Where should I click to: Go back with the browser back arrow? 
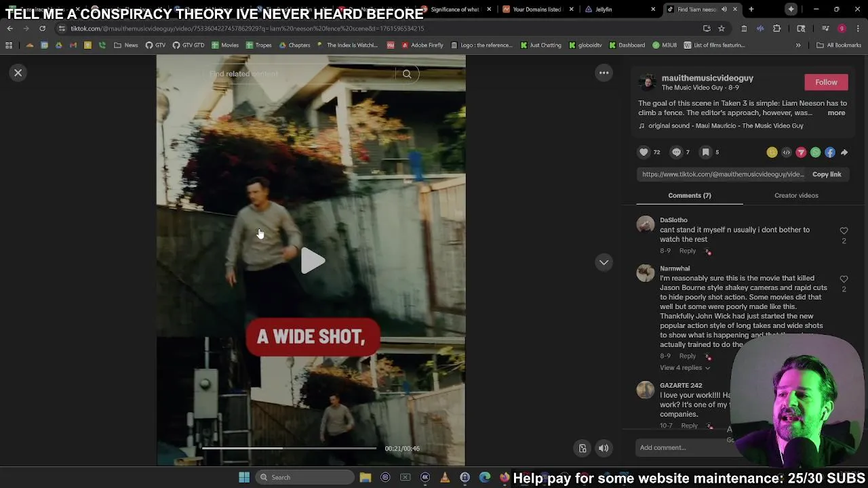(x=9, y=28)
